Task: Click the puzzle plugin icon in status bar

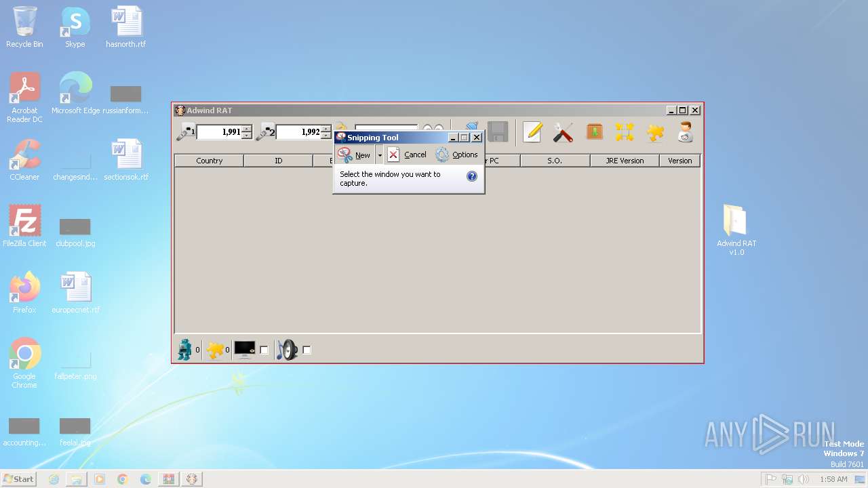Action: click(215, 350)
